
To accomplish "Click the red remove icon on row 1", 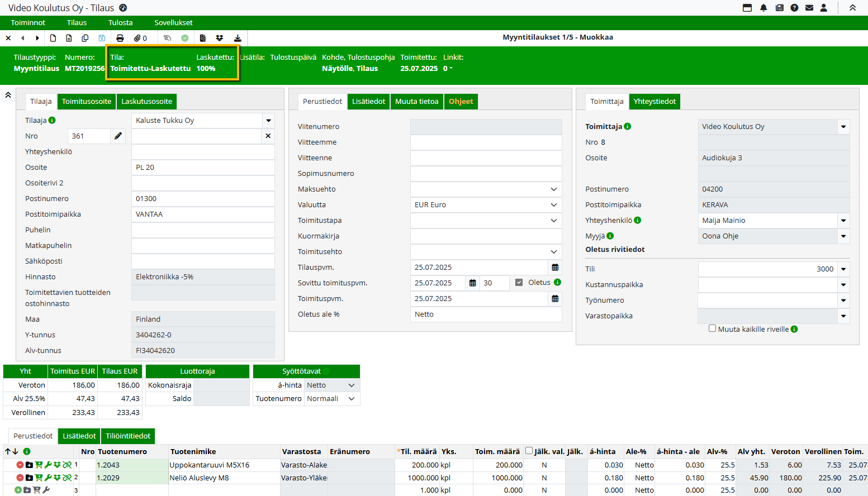I will tap(20, 465).
